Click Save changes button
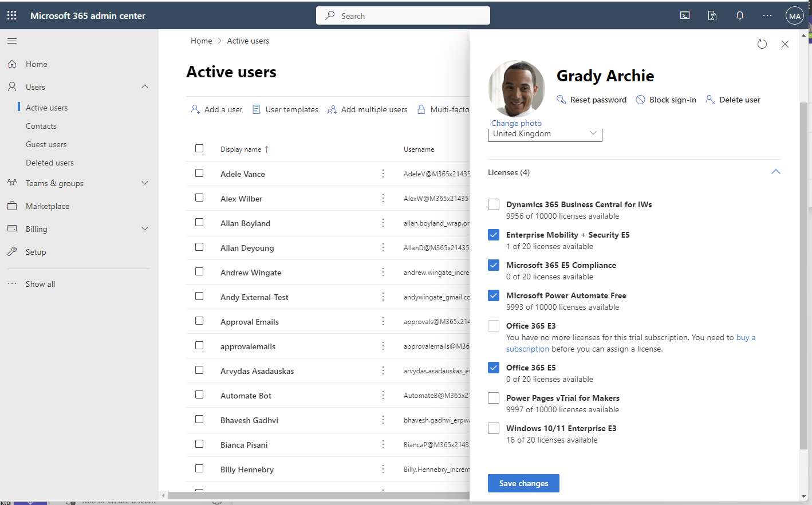The height and width of the screenshot is (505, 812). [x=523, y=483]
